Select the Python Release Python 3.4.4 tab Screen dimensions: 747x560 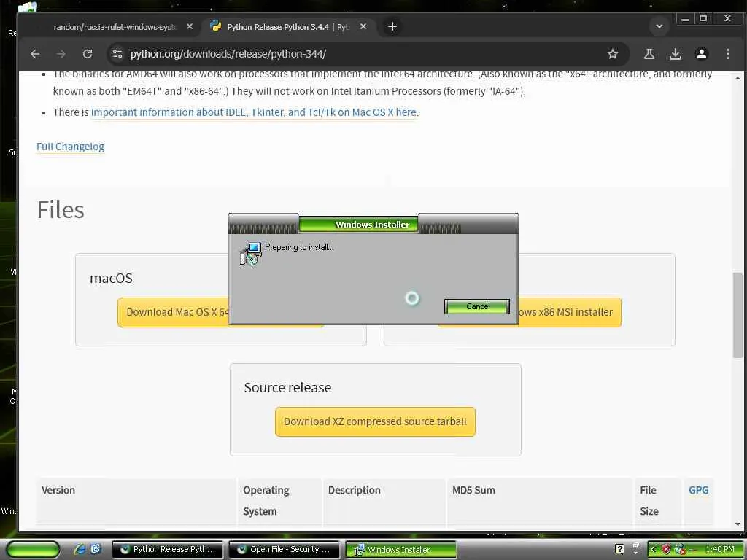(288, 27)
